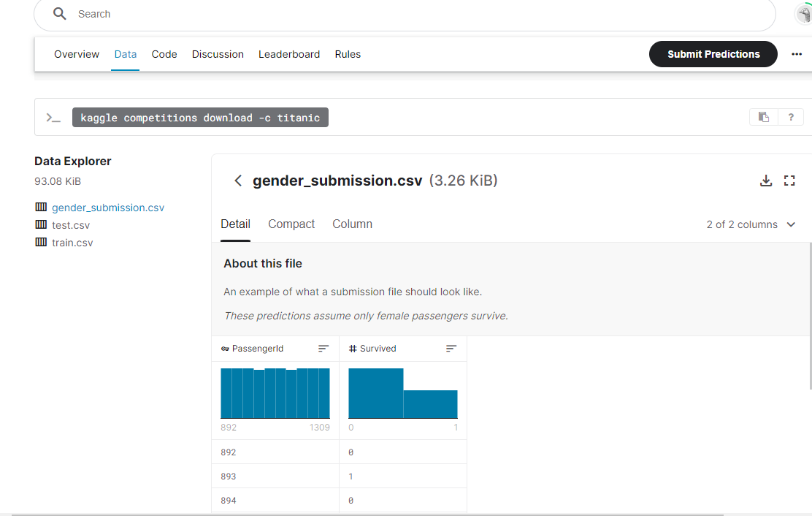Open the Survived column sort icon

(451, 349)
